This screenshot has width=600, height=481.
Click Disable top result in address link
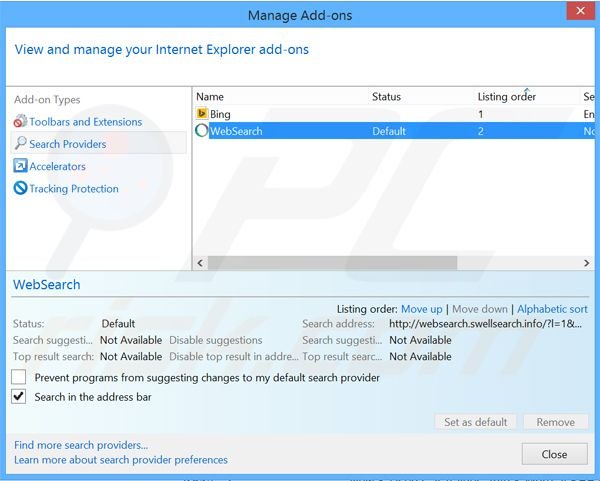pos(233,357)
